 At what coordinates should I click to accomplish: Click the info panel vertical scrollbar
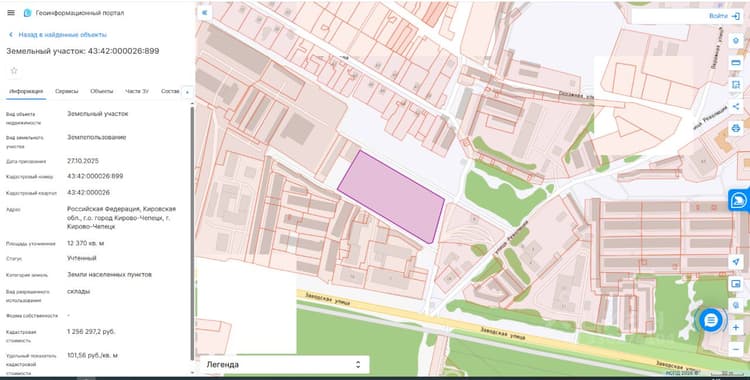tap(192, 233)
